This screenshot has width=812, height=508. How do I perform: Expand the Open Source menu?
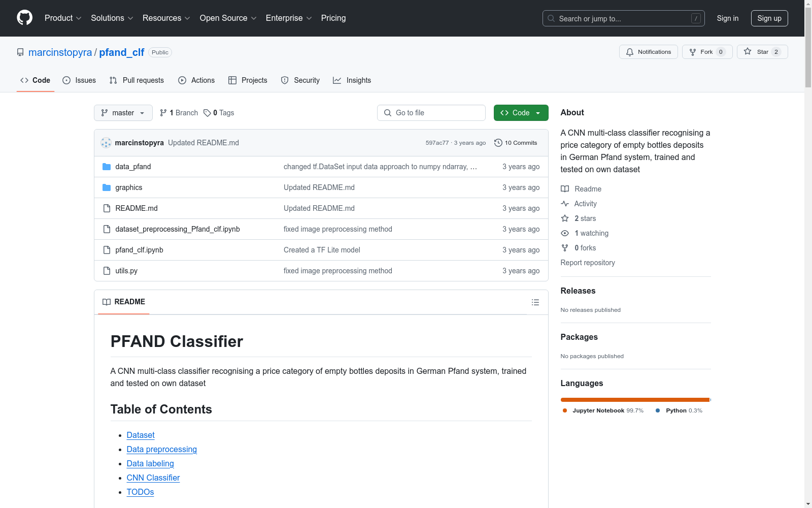[x=228, y=18]
